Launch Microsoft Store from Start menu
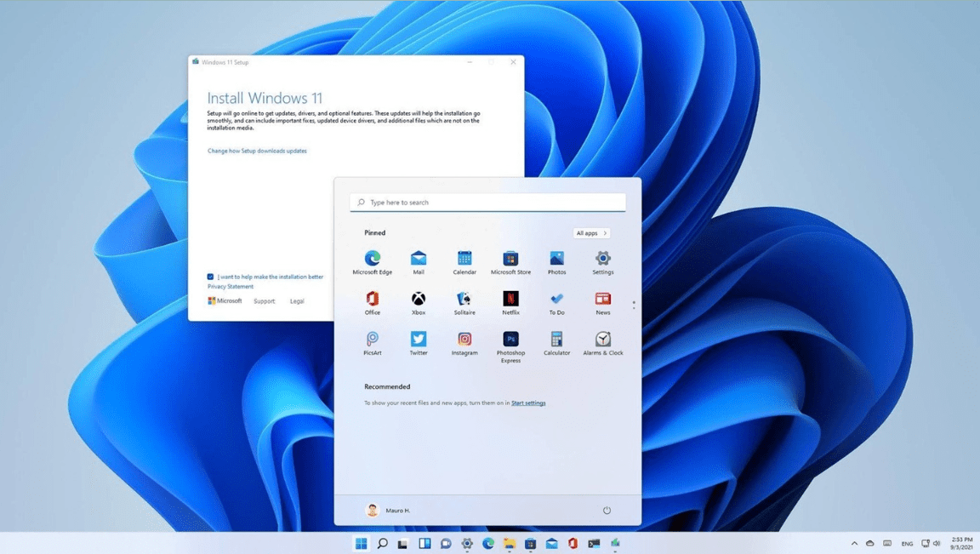This screenshot has height=554, width=980. coord(510,263)
